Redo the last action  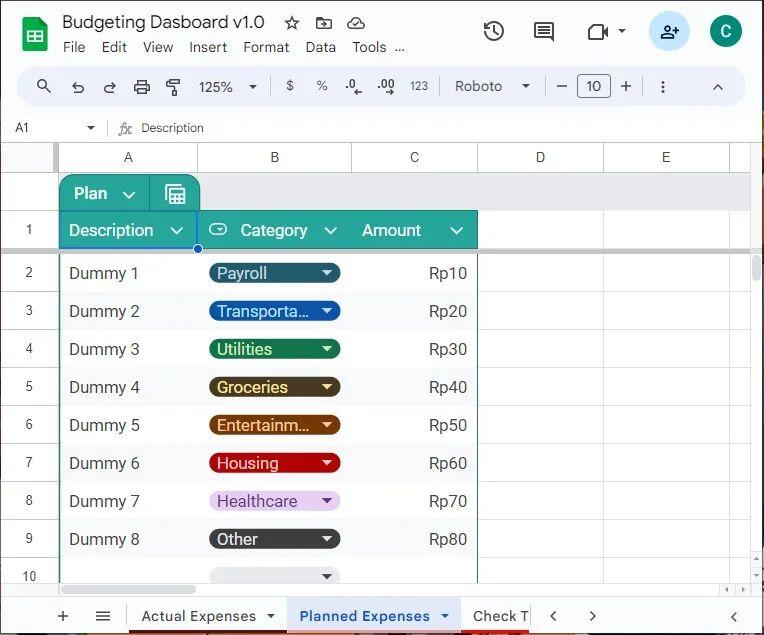(110, 87)
